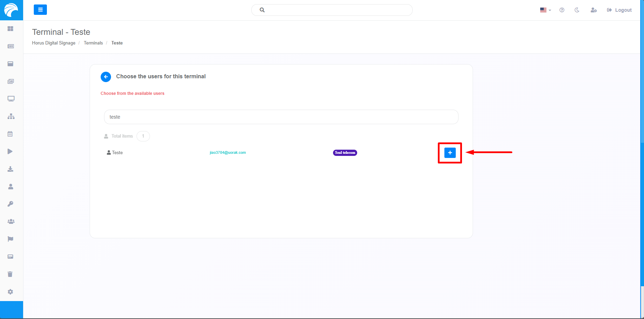Go to Terminals in the breadcrumb
This screenshot has width=644, height=319.
(93, 43)
